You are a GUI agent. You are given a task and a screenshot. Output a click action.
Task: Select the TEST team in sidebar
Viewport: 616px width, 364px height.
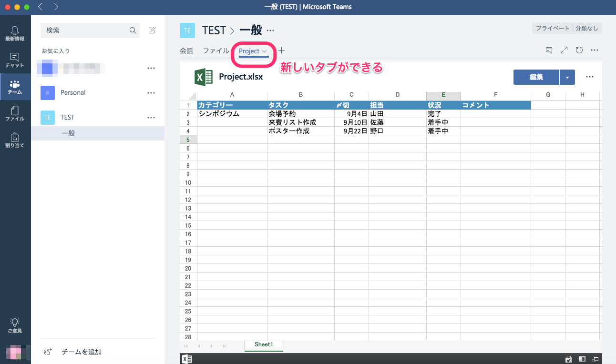[x=67, y=117]
